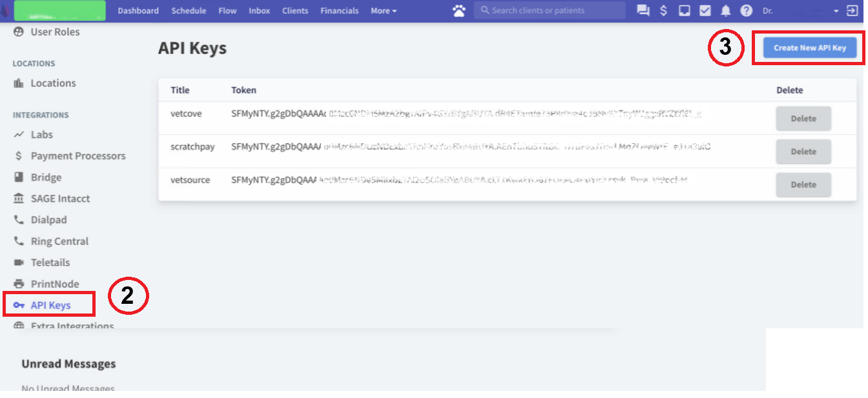
Task: Click the search clients or patients field
Action: click(550, 10)
